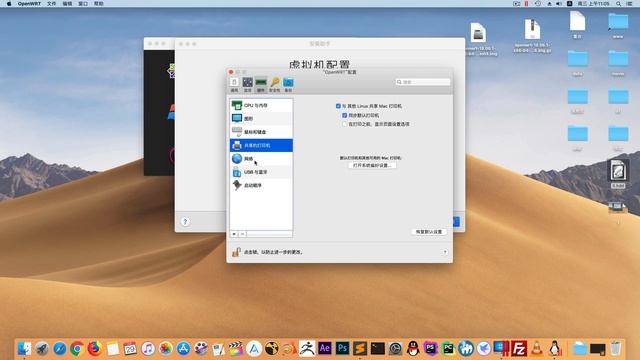Select 网络 (Network) in the hardware list
640x360 pixels.
[261, 158]
